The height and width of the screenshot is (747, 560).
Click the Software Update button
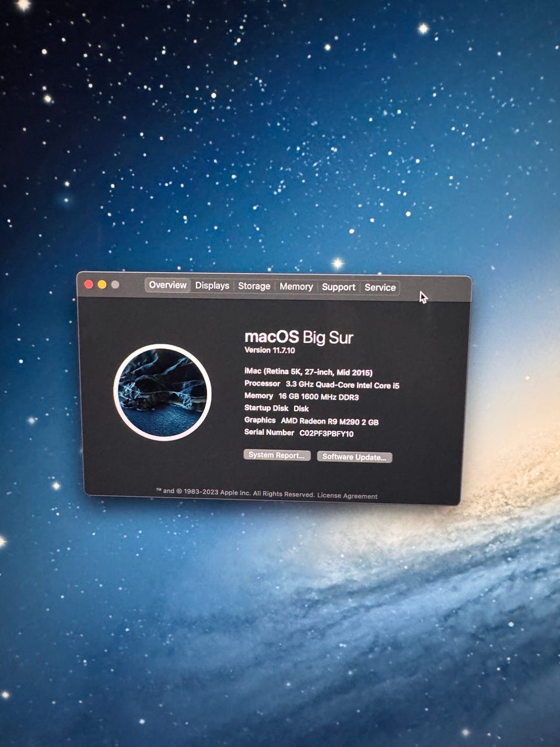coord(354,457)
